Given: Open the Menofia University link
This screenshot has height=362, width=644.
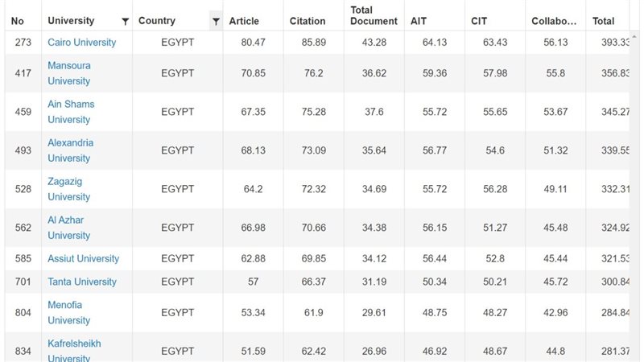Looking at the screenshot, I should [x=68, y=312].
